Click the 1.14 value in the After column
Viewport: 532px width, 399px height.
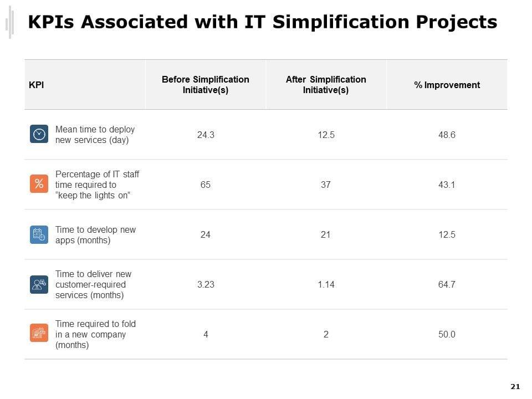point(326,284)
